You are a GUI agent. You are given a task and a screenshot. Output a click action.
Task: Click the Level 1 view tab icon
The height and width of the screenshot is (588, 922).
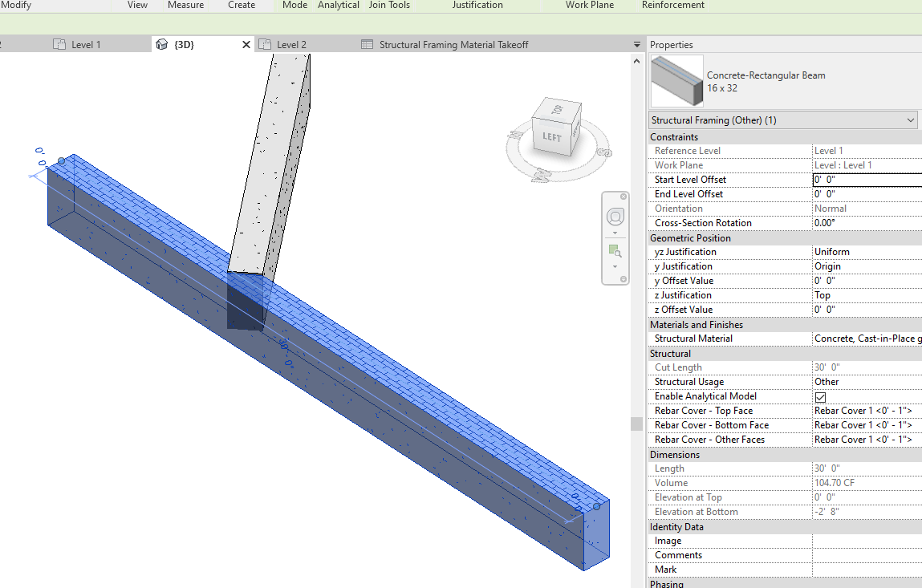pos(59,45)
